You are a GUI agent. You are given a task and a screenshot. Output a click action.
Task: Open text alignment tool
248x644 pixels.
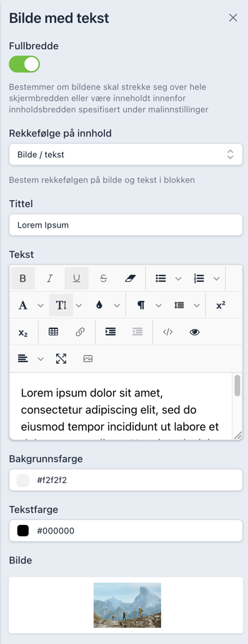coord(23,359)
